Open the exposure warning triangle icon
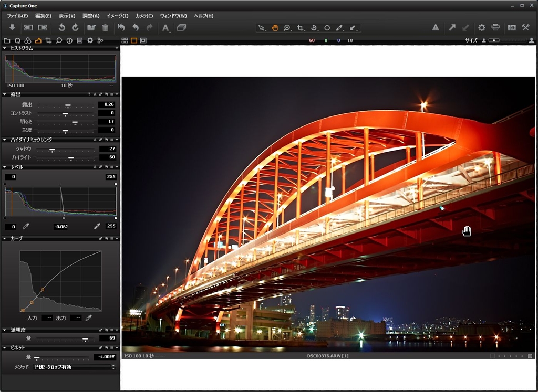This screenshot has width=538, height=392. (436, 28)
